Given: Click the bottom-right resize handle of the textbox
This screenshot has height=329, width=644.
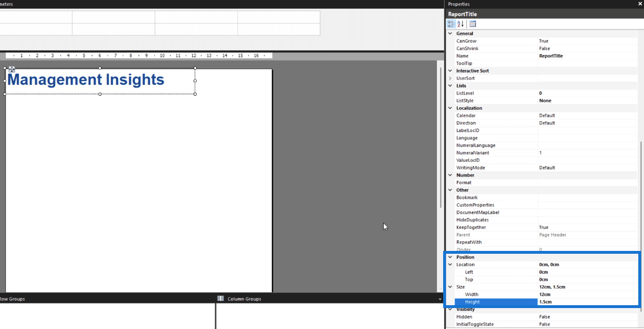Looking at the screenshot, I should click(195, 94).
